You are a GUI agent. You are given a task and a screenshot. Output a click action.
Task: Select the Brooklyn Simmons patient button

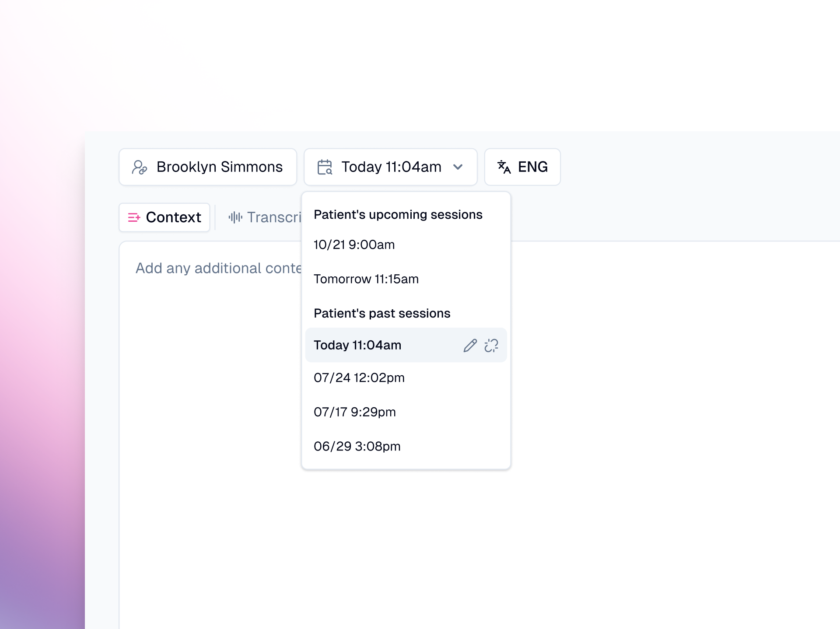pyautogui.click(x=208, y=167)
